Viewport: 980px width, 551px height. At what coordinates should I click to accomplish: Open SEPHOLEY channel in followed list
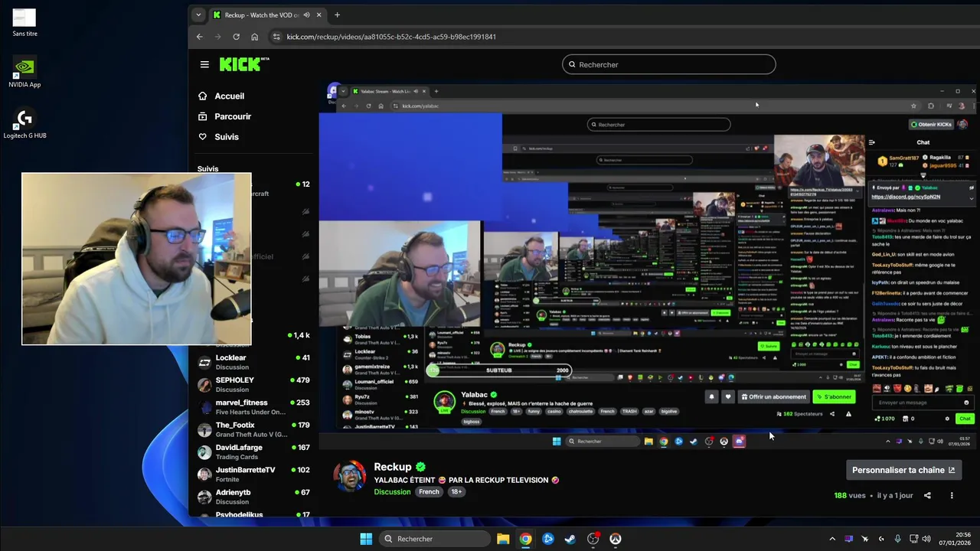point(254,384)
